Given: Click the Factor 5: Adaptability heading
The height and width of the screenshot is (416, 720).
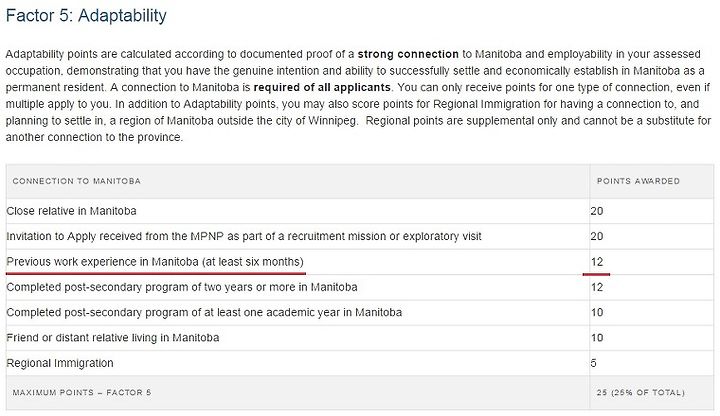Looking at the screenshot, I should pyautogui.click(x=86, y=16).
